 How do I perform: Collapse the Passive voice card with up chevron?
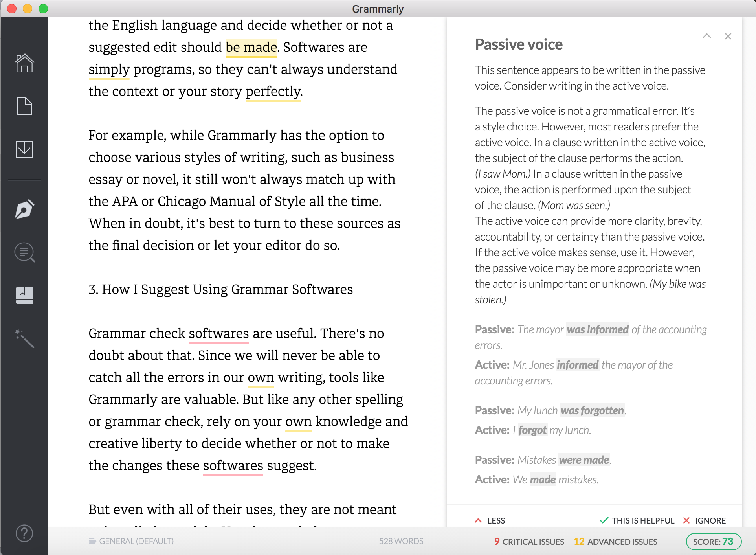point(706,36)
